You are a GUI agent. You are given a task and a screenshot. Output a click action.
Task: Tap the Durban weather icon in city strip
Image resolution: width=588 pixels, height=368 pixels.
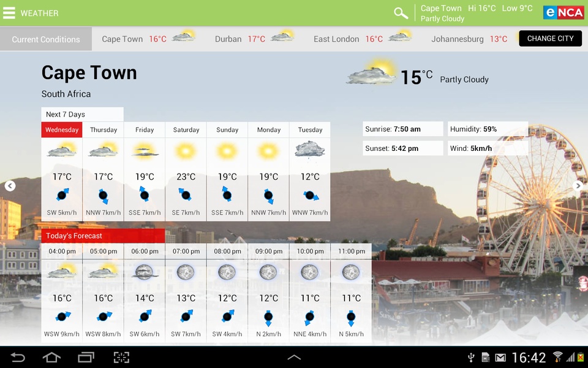(282, 36)
